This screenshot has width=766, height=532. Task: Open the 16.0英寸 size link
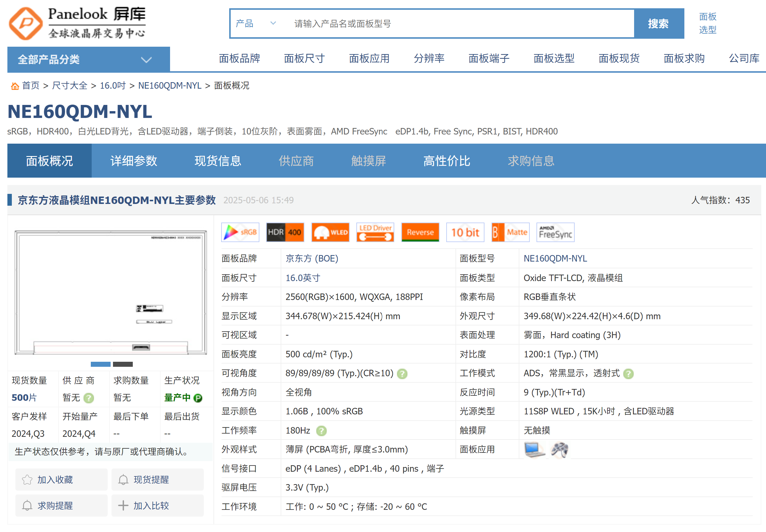click(x=303, y=278)
